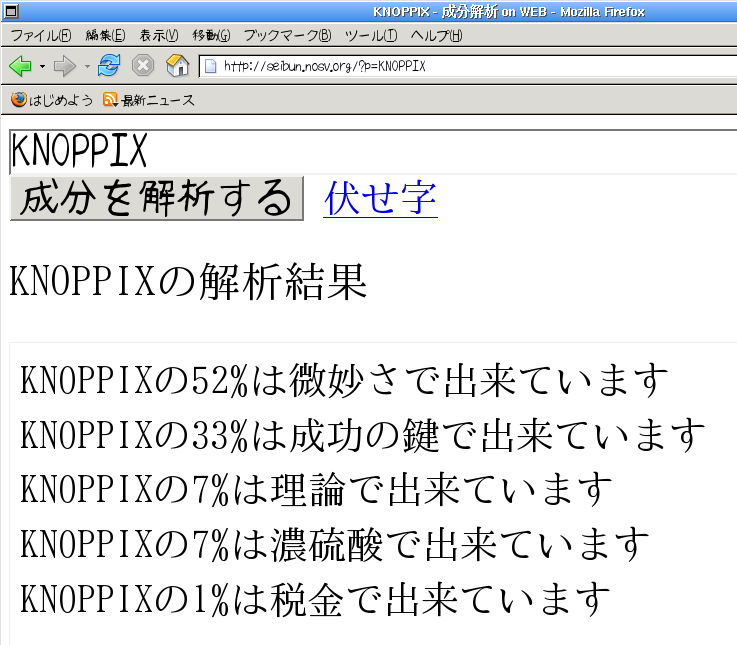This screenshot has height=645, width=737.
Task: Click the result line with 1%は税金
Action: click(x=315, y=598)
